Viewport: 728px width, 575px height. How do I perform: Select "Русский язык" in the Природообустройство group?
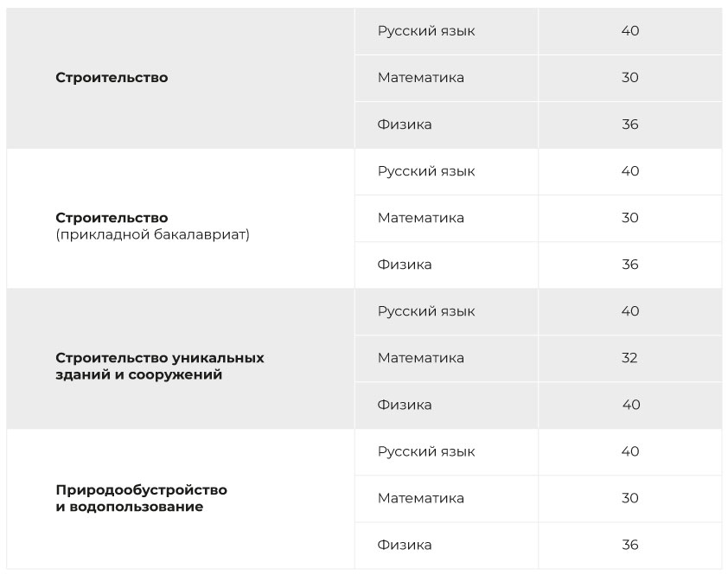pyautogui.click(x=426, y=451)
